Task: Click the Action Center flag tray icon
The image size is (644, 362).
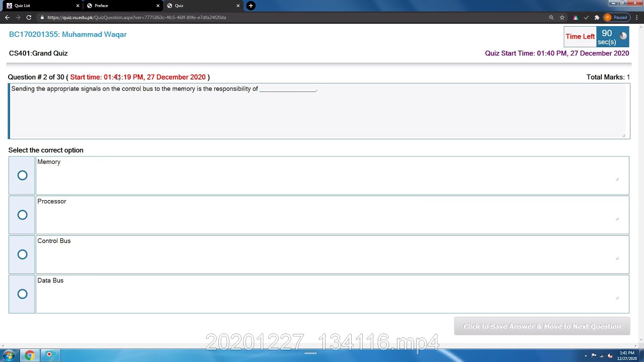Action: 594,356
